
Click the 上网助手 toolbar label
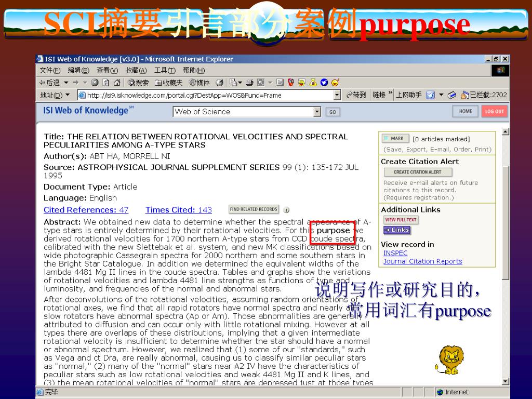pyautogui.click(x=409, y=95)
